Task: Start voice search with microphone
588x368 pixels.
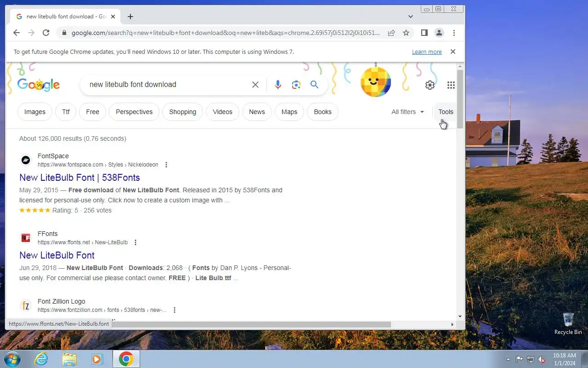Action: (278, 85)
